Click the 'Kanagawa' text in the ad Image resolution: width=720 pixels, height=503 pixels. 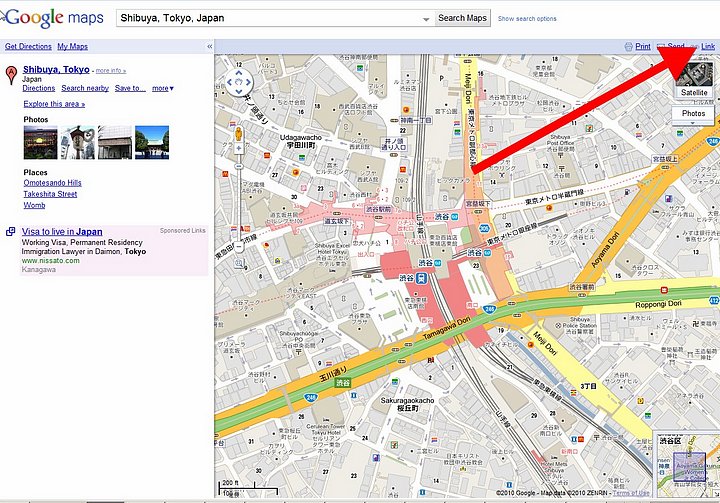click(x=39, y=270)
